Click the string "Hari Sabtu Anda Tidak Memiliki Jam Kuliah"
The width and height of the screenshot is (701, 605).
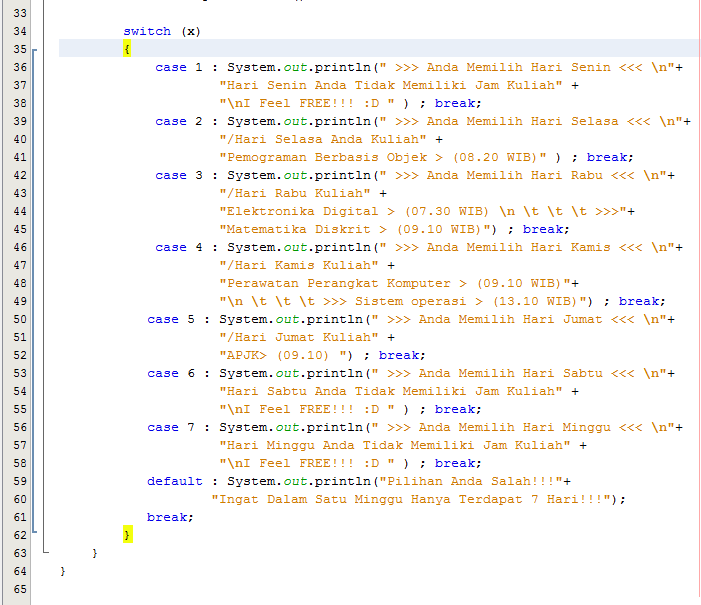(391, 392)
